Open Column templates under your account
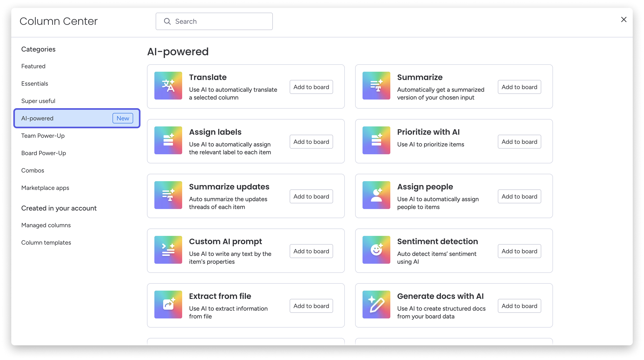This screenshot has width=644, height=360. tap(46, 242)
